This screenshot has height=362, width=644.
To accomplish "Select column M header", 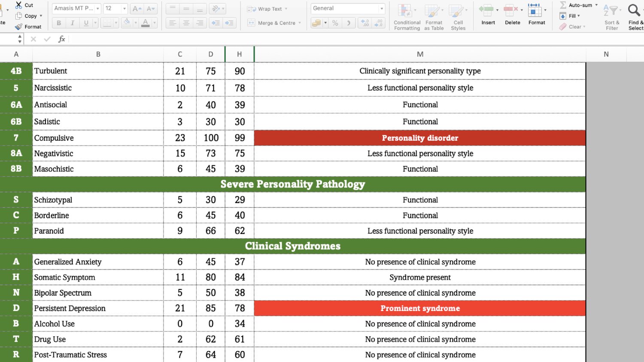I will point(420,54).
